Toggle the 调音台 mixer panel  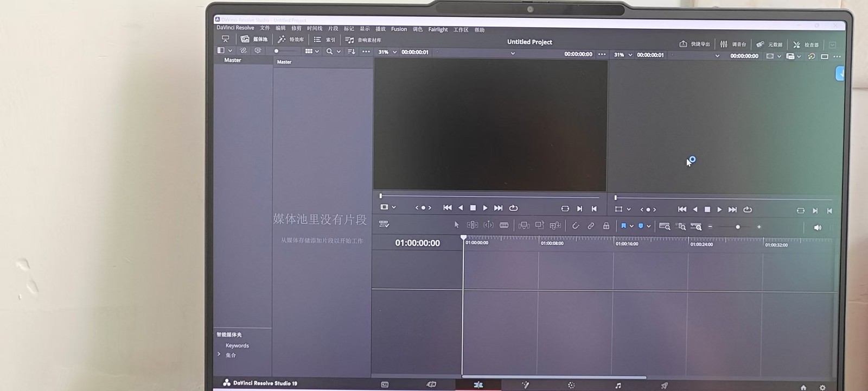[733, 44]
